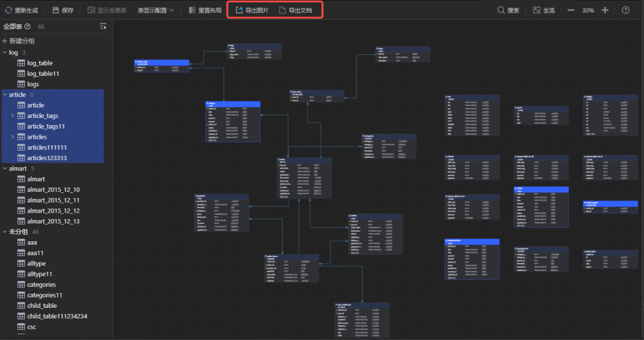The image size is (644, 340).
Task: Click the categories entity in the diagram
Action: point(389,146)
